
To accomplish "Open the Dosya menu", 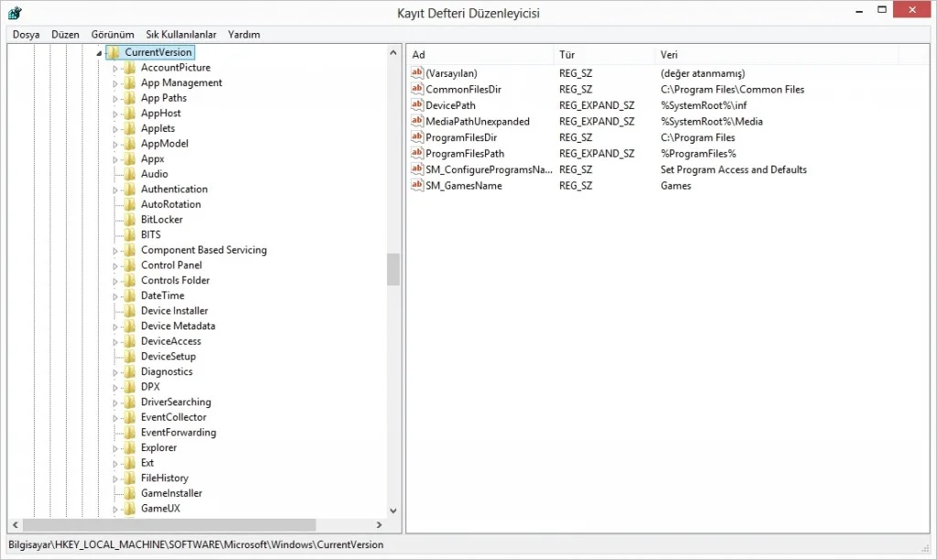I will (26, 35).
